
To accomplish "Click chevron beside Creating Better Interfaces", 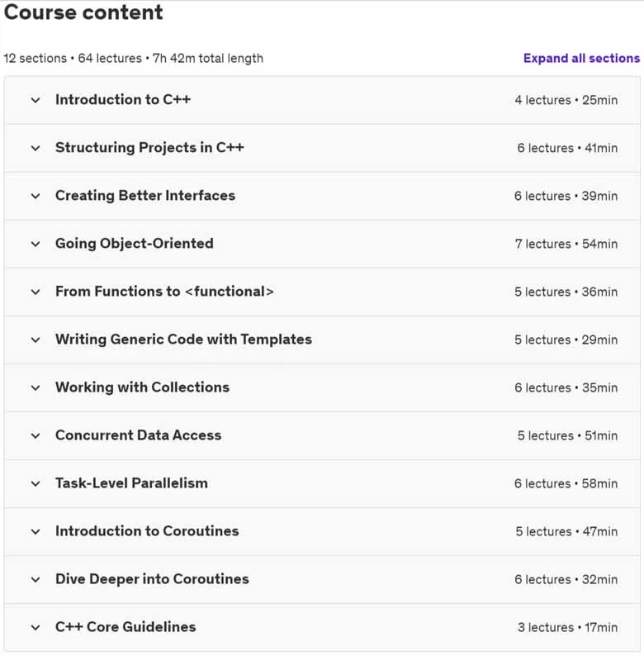I will 36,196.
